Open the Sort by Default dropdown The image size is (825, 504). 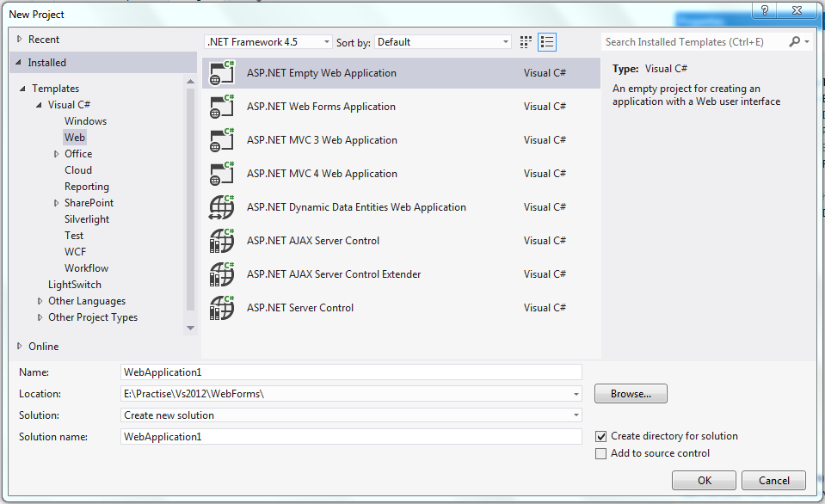(442, 42)
